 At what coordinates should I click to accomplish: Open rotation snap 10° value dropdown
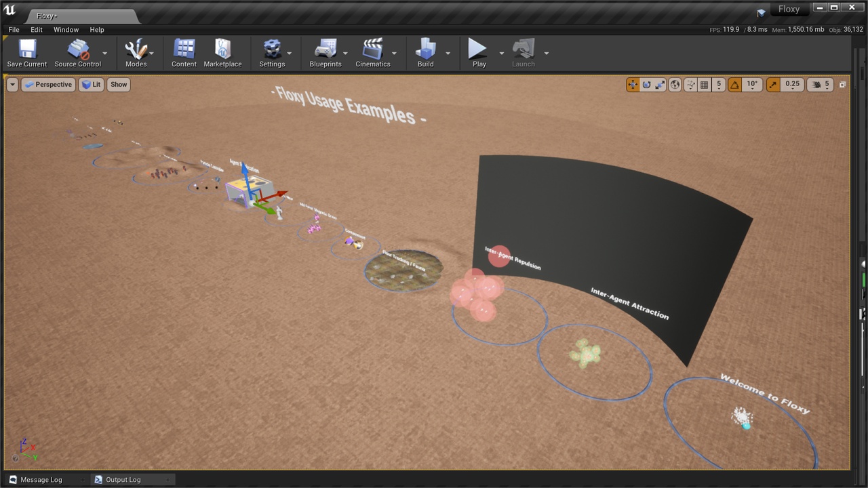[x=752, y=85]
